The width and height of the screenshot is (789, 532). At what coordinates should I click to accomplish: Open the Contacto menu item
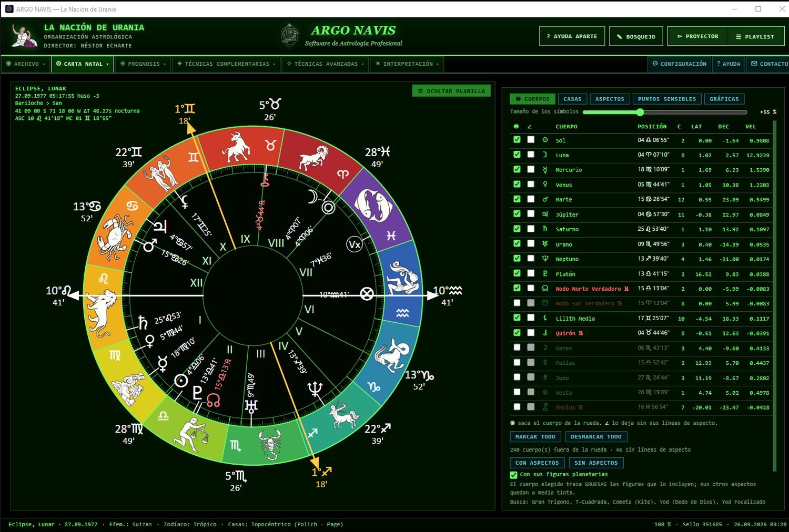768,64
